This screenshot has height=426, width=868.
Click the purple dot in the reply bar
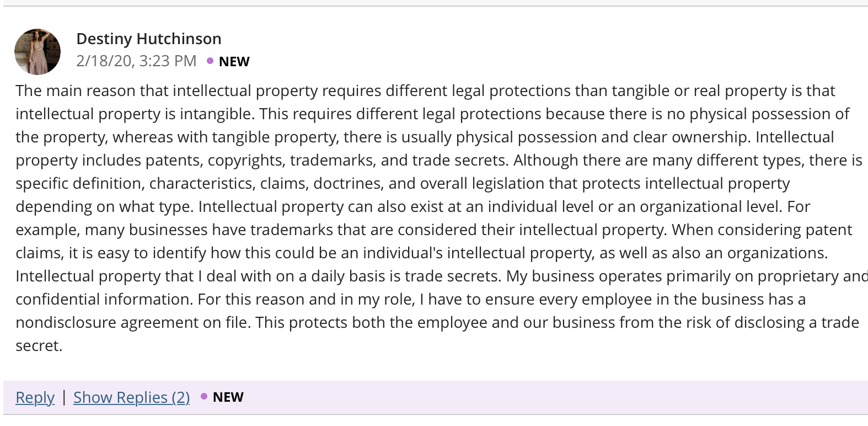pos(204,396)
